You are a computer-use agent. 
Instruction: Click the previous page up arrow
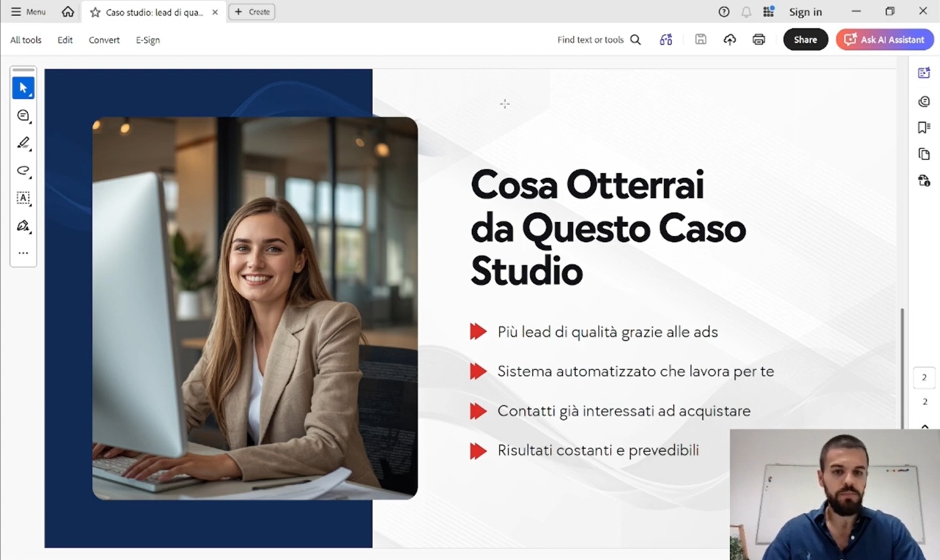tap(924, 426)
